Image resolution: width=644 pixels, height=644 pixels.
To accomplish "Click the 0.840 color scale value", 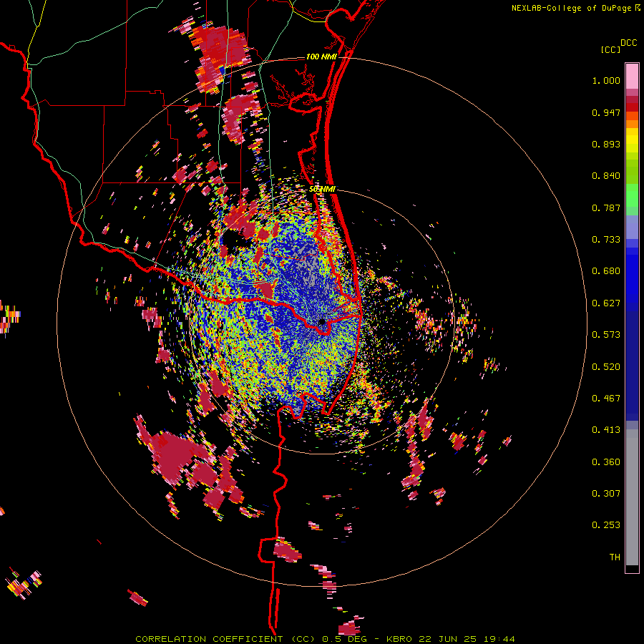I will [606, 176].
